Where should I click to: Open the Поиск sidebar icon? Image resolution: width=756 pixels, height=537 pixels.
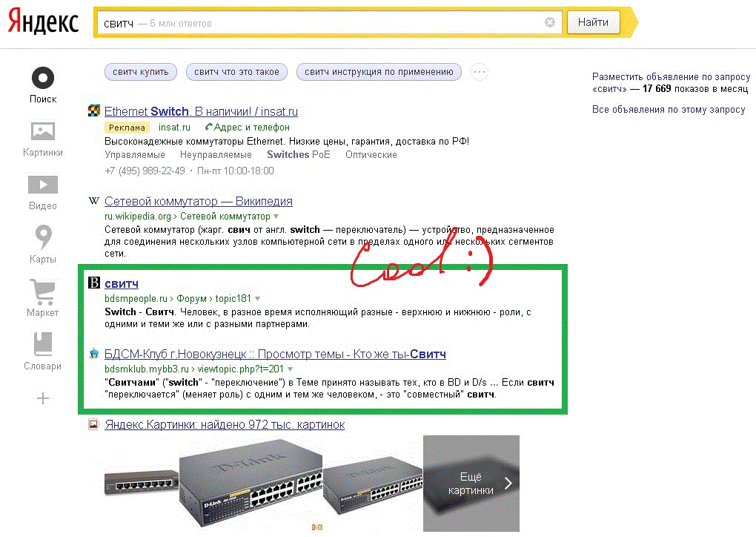point(43,78)
